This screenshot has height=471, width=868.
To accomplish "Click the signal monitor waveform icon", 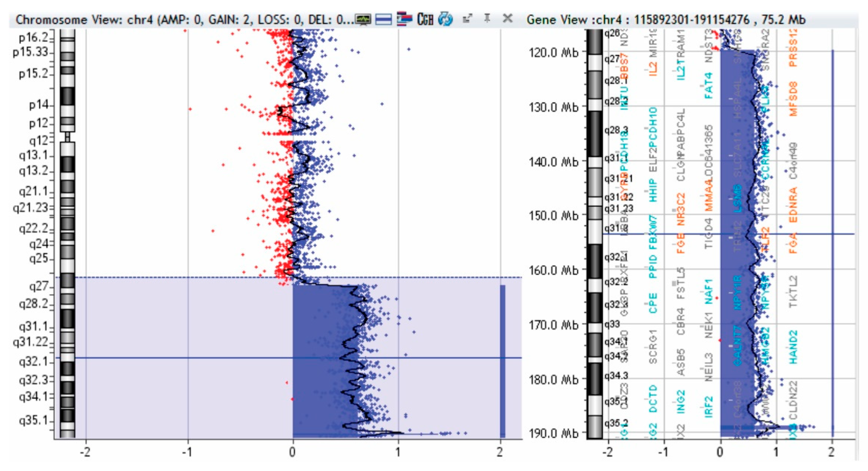I will (363, 20).
